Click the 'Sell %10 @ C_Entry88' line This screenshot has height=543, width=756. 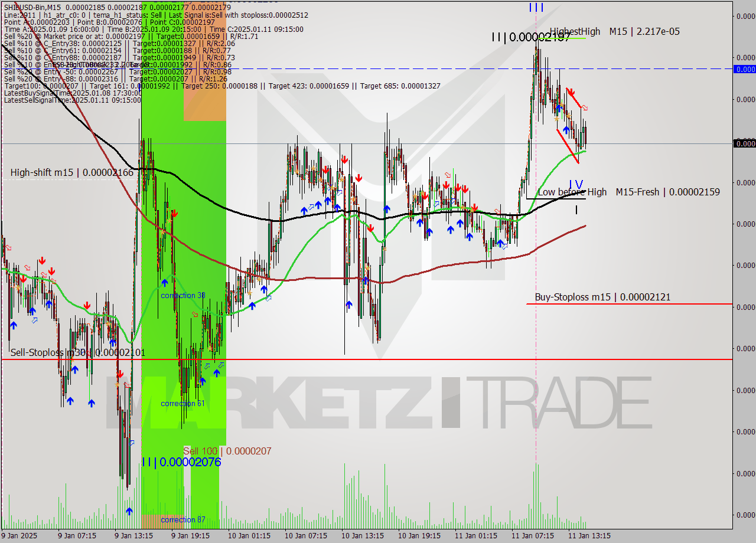coord(119,57)
